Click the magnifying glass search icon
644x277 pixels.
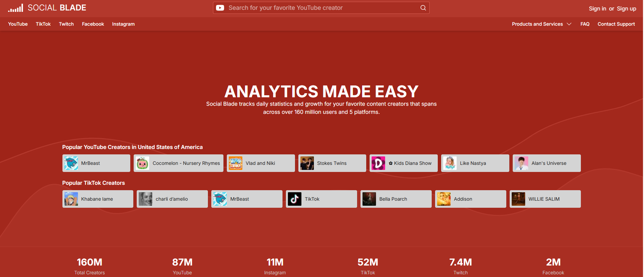423,8
